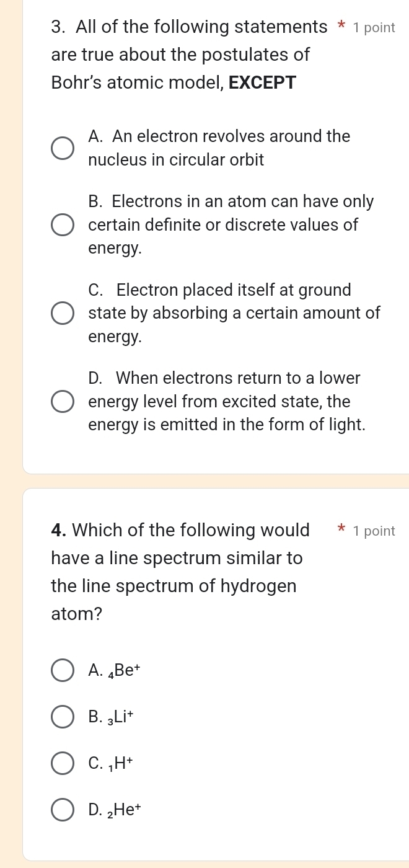Choose option C about ground state absorption
Image resolution: width=409 pixels, height=868 pixels.
(x=62, y=313)
